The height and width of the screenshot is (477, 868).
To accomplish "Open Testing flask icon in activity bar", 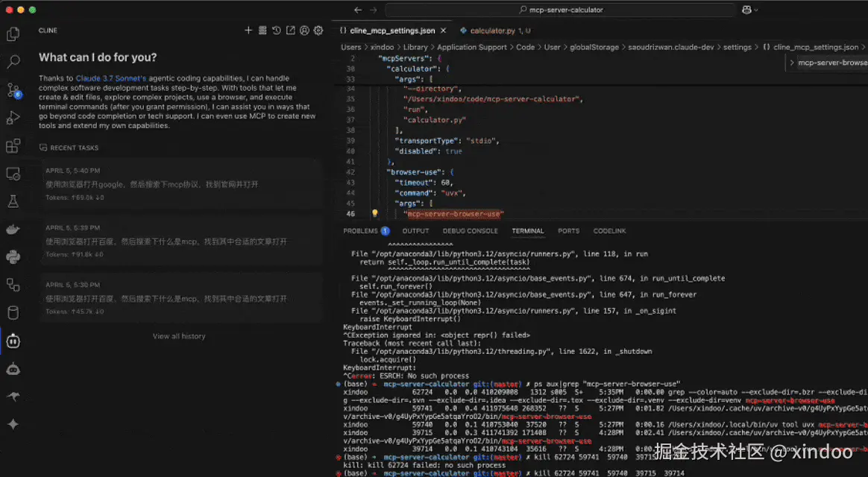I will [x=13, y=201].
